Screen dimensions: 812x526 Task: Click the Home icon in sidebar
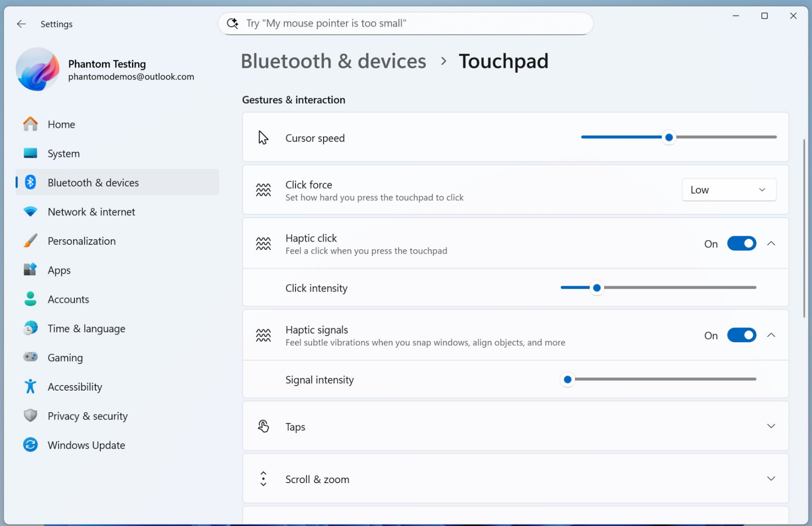[30, 124]
